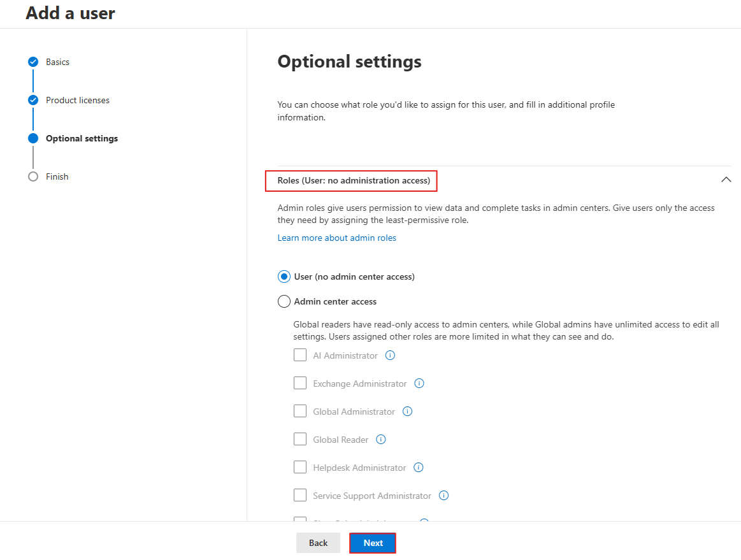This screenshot has height=560, width=741.
Task: Collapse the Roles section chevron
Action: (x=726, y=180)
